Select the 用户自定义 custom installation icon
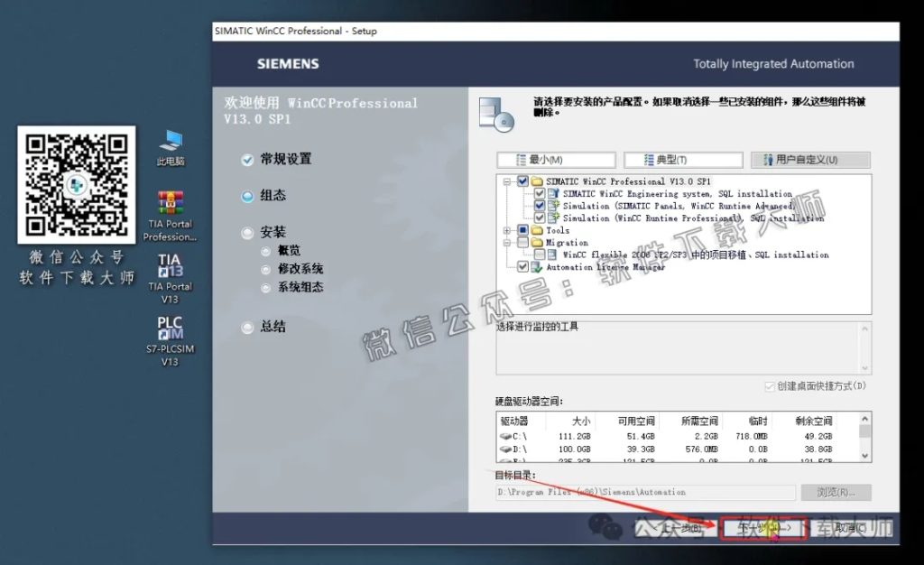The width and height of the screenshot is (924, 565). (769, 158)
